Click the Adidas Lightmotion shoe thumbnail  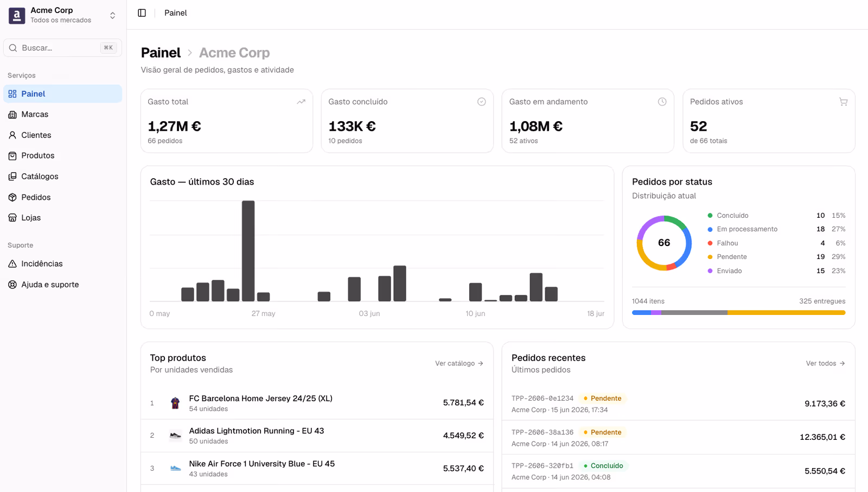click(175, 436)
